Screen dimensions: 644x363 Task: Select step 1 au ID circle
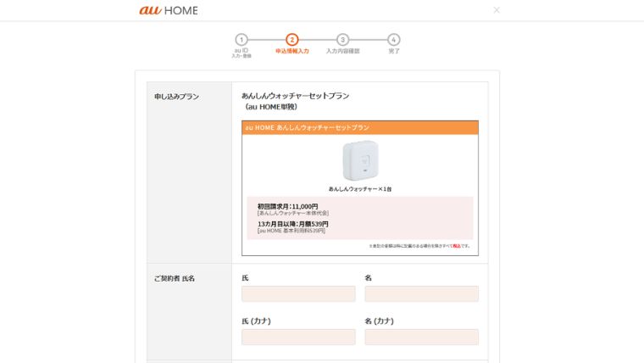click(241, 40)
